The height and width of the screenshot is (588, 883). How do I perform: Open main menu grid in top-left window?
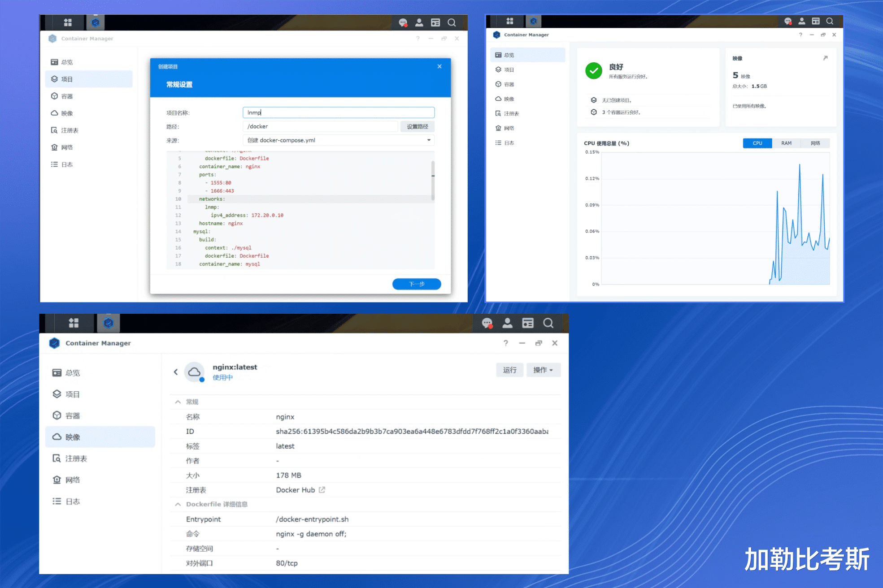click(68, 22)
